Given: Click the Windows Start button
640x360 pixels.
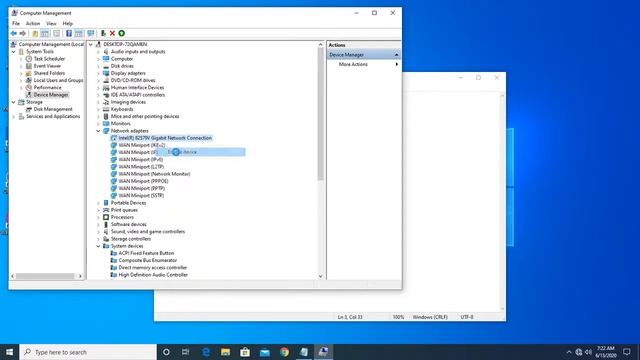Looking at the screenshot, I should [9, 352].
